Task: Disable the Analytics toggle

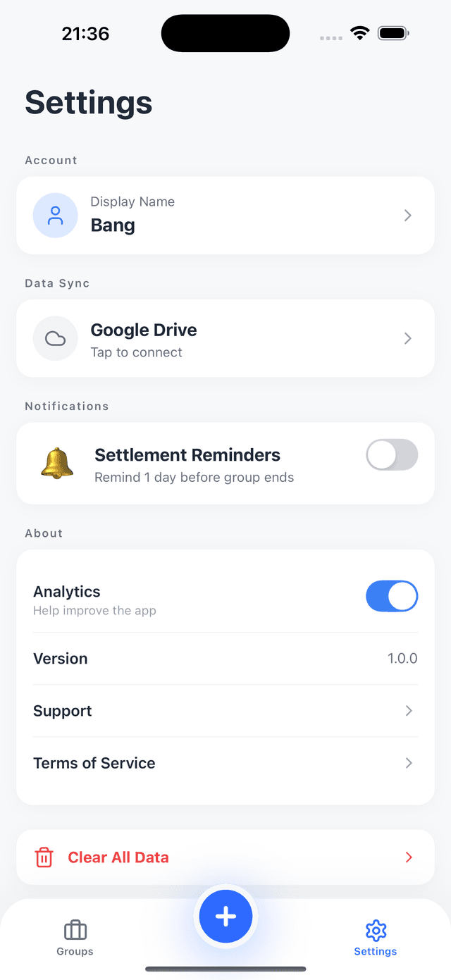Action: [x=392, y=596]
